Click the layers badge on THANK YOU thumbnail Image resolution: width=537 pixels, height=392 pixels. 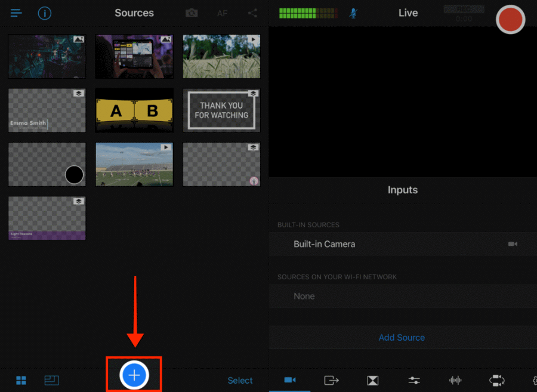coord(253,94)
